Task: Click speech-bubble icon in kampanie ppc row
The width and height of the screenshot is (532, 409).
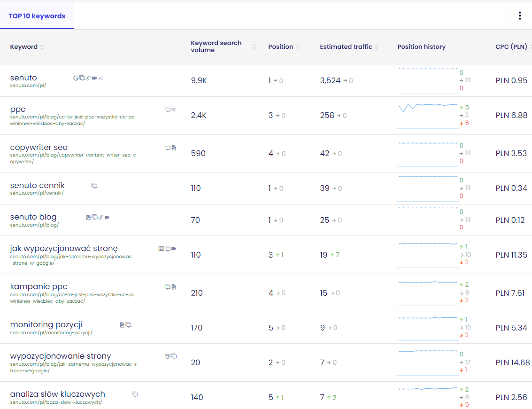Action: (x=168, y=287)
